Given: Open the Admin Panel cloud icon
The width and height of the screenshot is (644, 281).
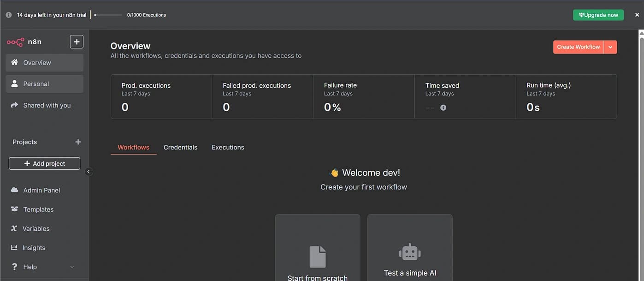Looking at the screenshot, I should click(15, 190).
